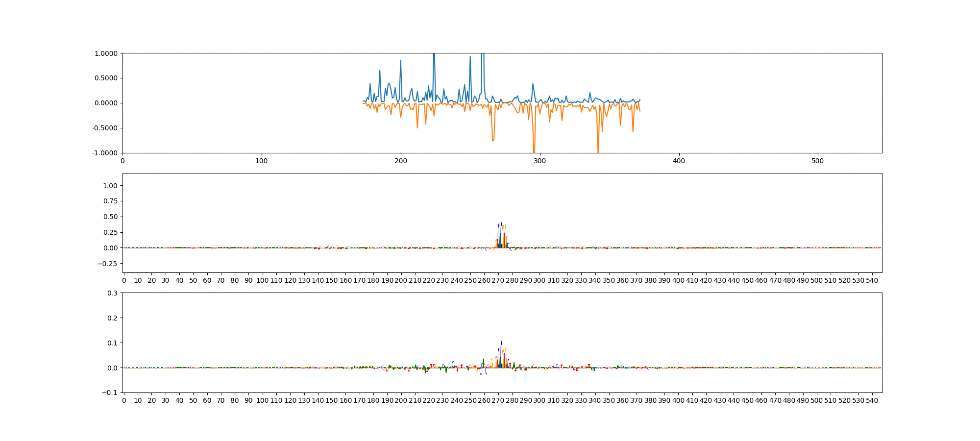Click the 50 x-axis label in bottom plot

point(193,400)
